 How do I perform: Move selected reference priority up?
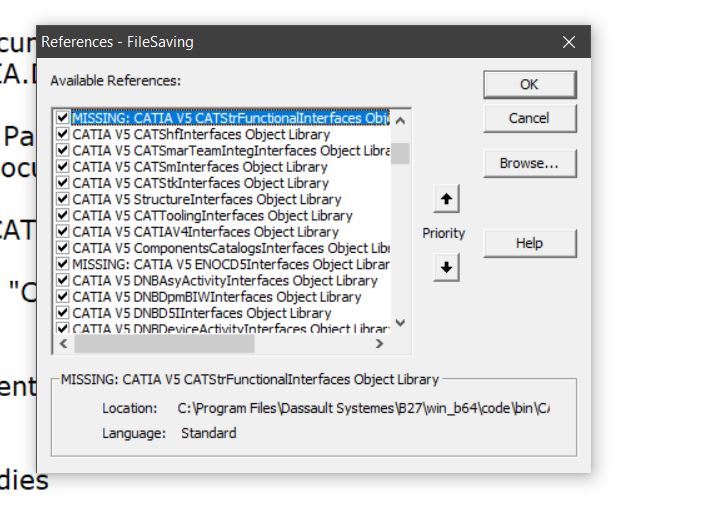[446, 199]
